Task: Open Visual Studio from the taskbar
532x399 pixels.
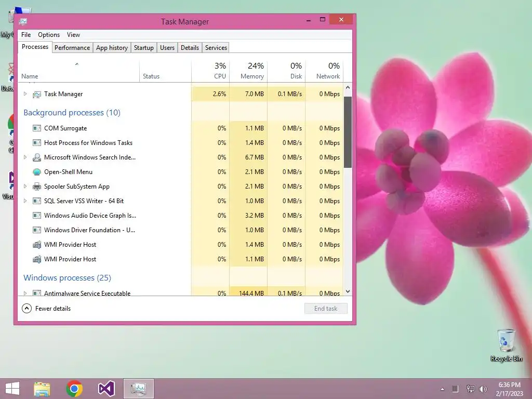Action: [x=106, y=389]
